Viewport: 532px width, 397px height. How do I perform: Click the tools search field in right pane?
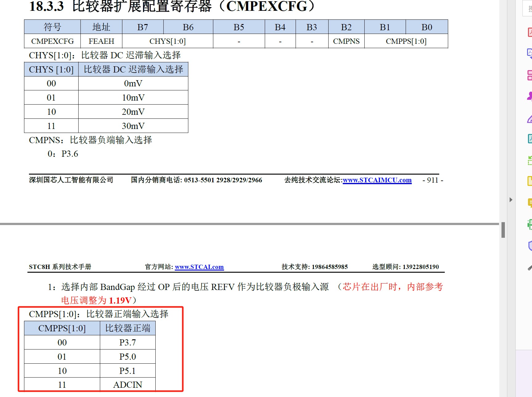click(527, 9)
